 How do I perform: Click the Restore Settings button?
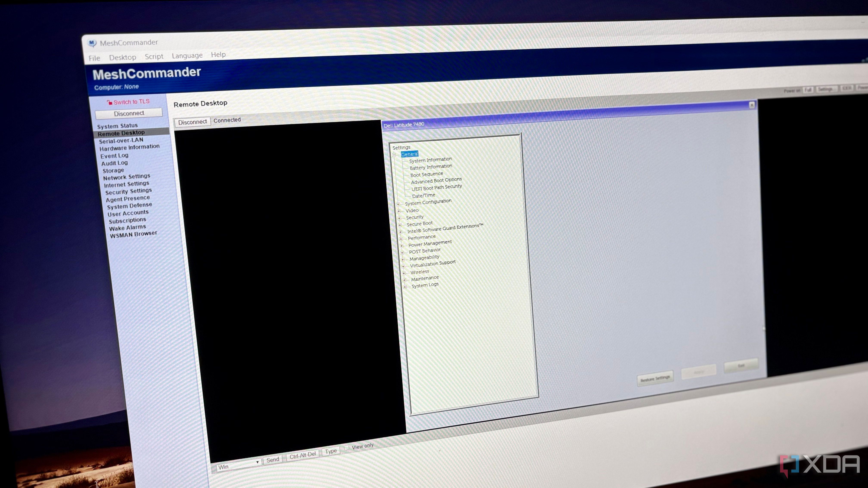pos(655,378)
